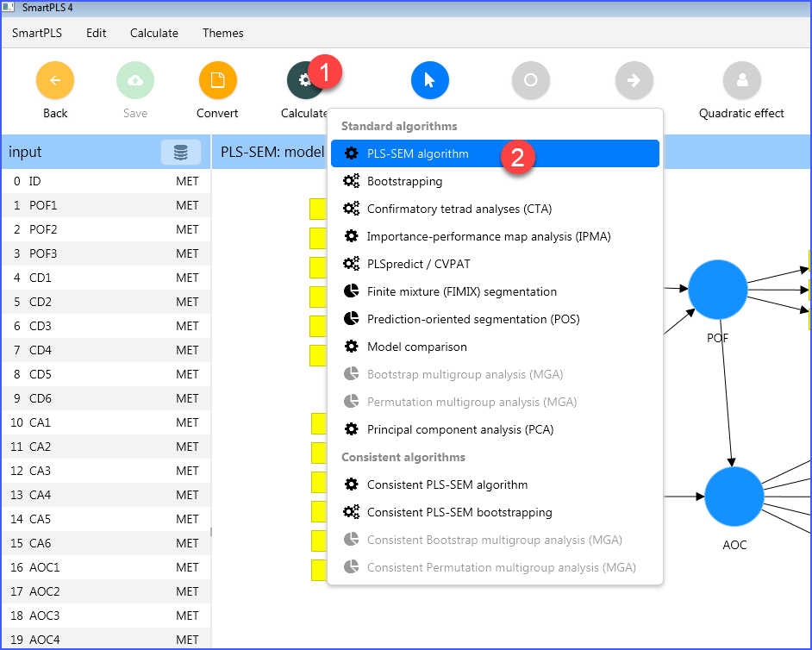Click the blue POF construct circle
This screenshot has width=812, height=650.
(x=717, y=290)
